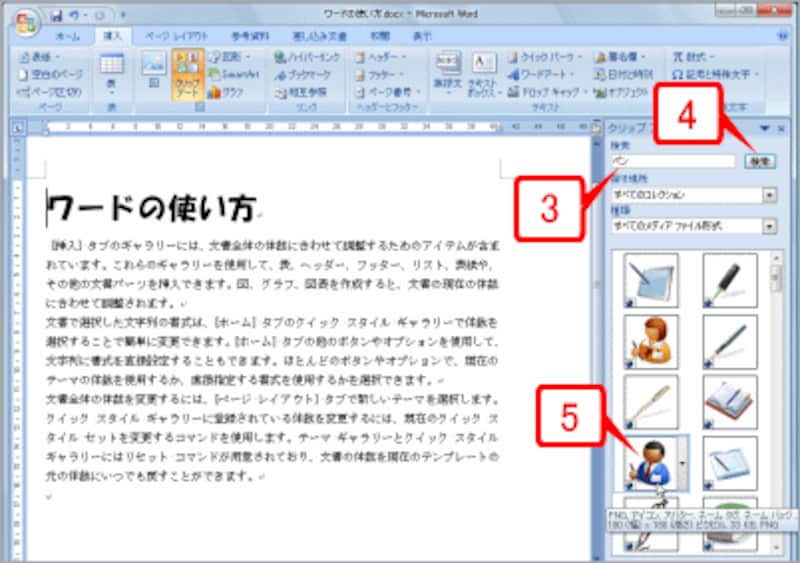Screen dimensions: 800x563
Task: Close the clip art task pane
Action: pyautogui.click(x=781, y=129)
